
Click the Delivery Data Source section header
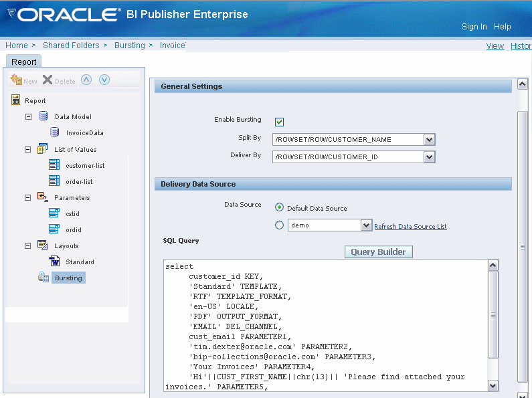tap(333, 184)
